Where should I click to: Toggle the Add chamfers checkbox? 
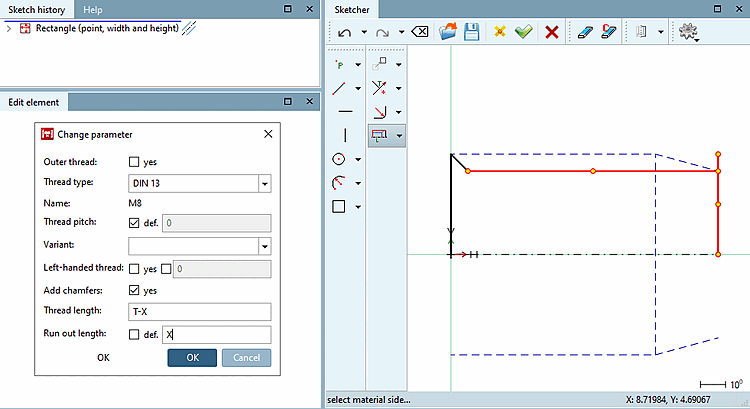(135, 290)
